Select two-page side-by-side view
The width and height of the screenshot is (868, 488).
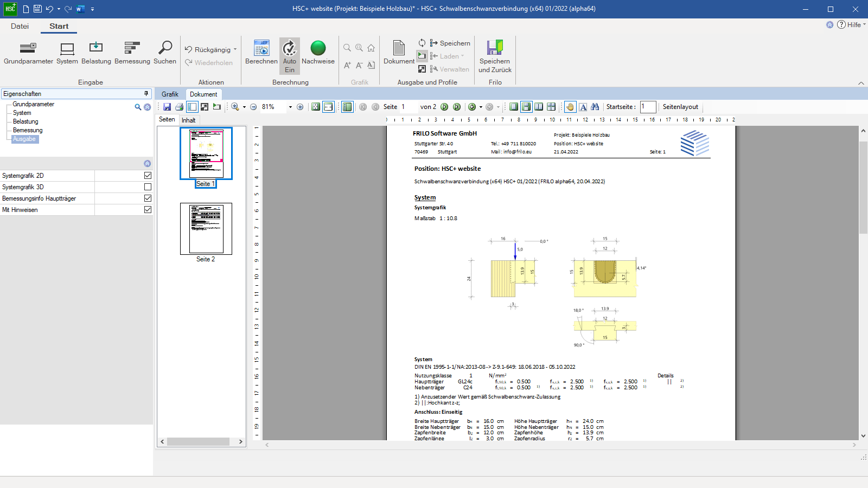click(539, 107)
